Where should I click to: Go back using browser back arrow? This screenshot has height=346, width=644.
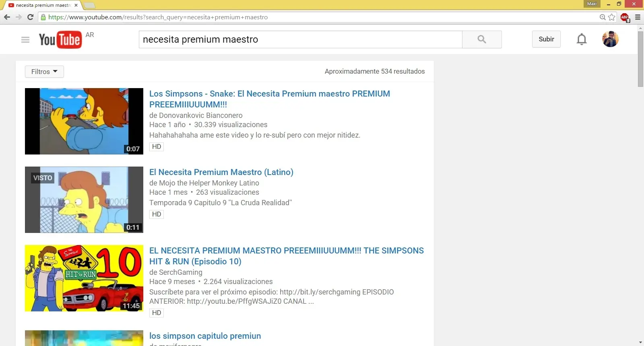pos(7,17)
